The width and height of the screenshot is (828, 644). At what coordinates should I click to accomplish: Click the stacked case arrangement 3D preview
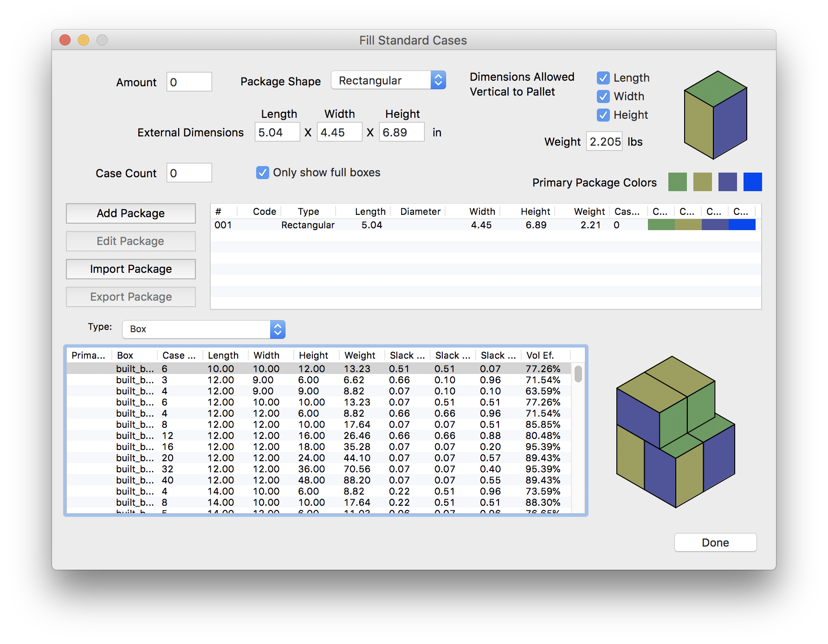tap(675, 432)
